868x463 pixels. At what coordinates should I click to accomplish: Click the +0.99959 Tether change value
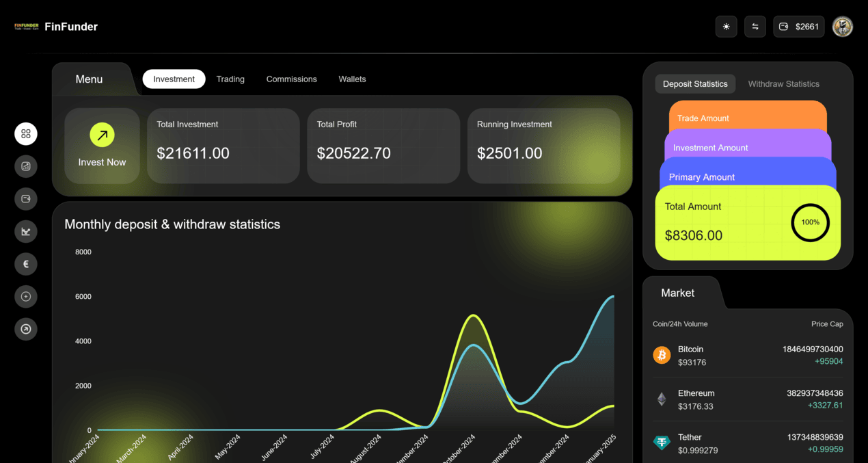[825, 449]
